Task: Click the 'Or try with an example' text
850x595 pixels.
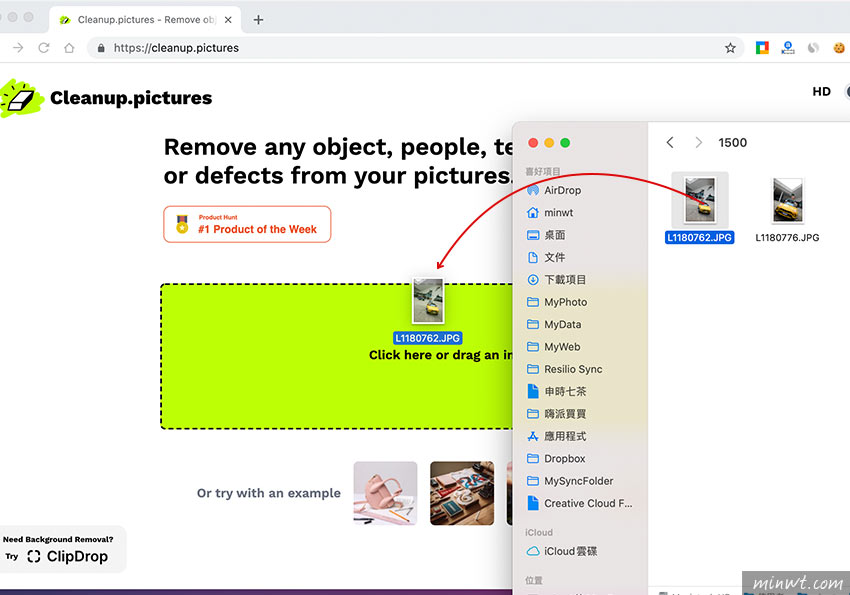Action: 269,493
